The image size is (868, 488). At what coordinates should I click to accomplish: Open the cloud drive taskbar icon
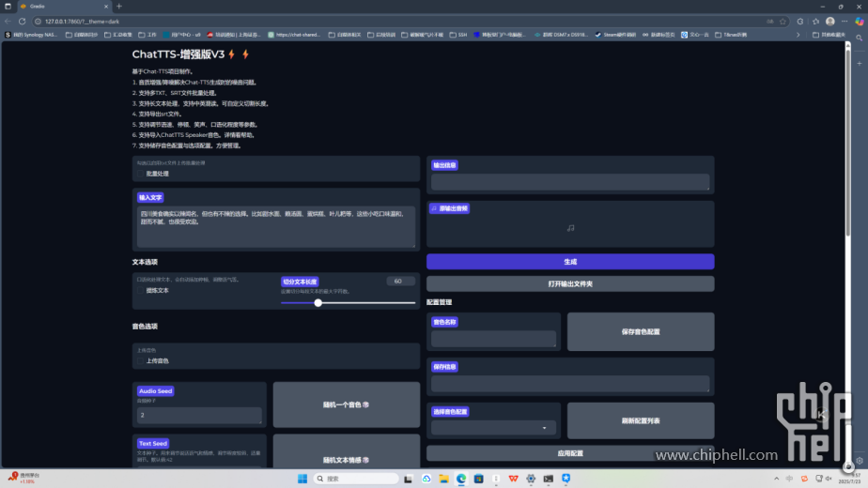pos(426,479)
